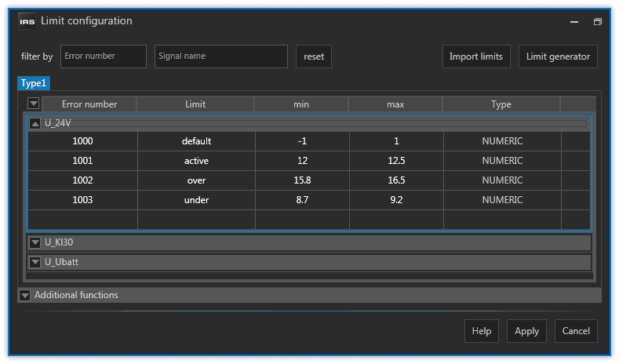
Task: Restore the Limit configuration window size
Action: [598, 22]
